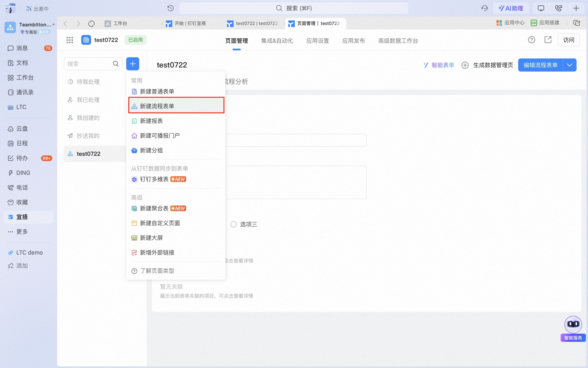Go forward with the right arrow
588x368 pixels.
[78, 24]
